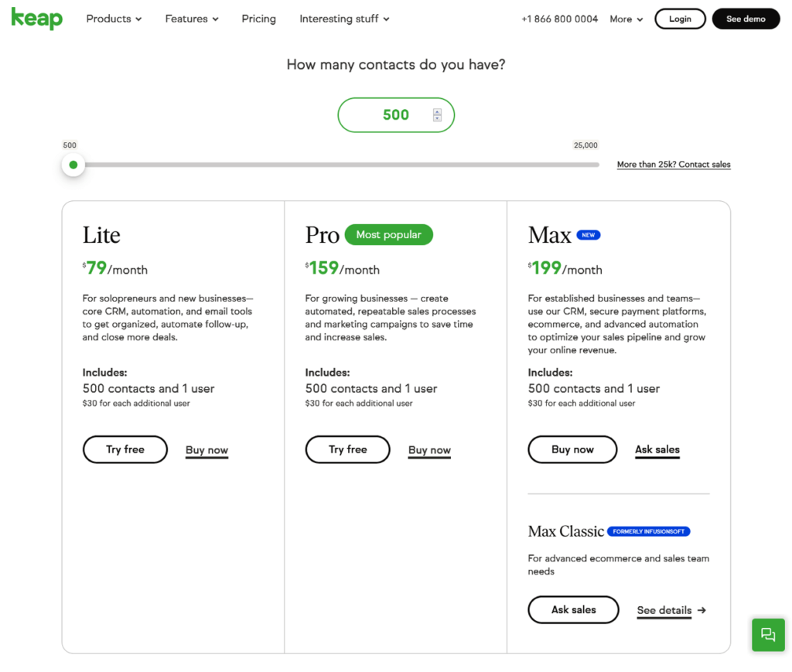Viewport: 792px width, 672px height.
Task: Expand the Interesting stuff menu
Action: click(344, 19)
